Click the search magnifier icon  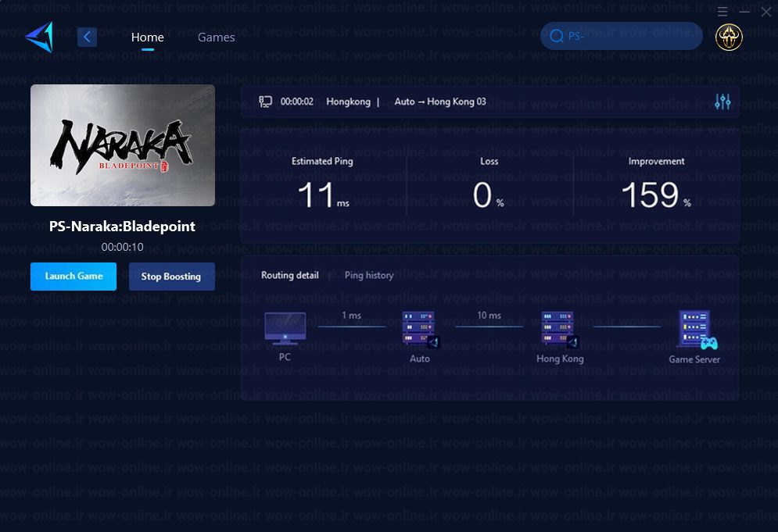click(x=557, y=36)
